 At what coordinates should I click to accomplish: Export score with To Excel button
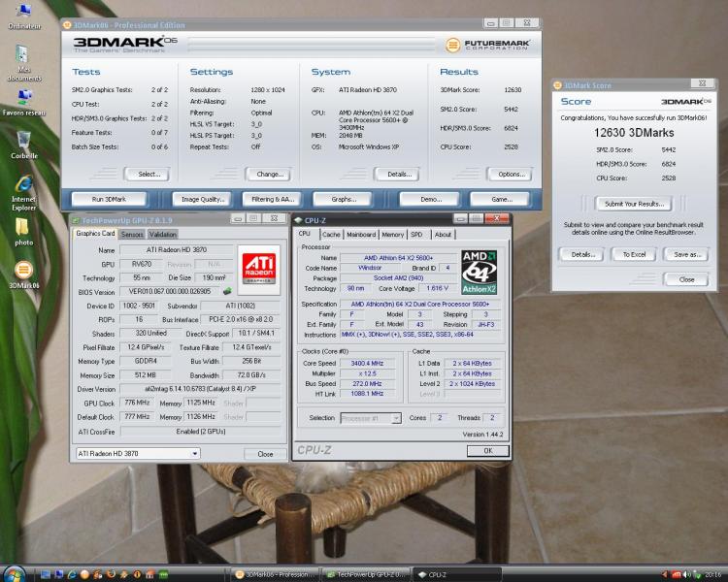[x=634, y=254]
